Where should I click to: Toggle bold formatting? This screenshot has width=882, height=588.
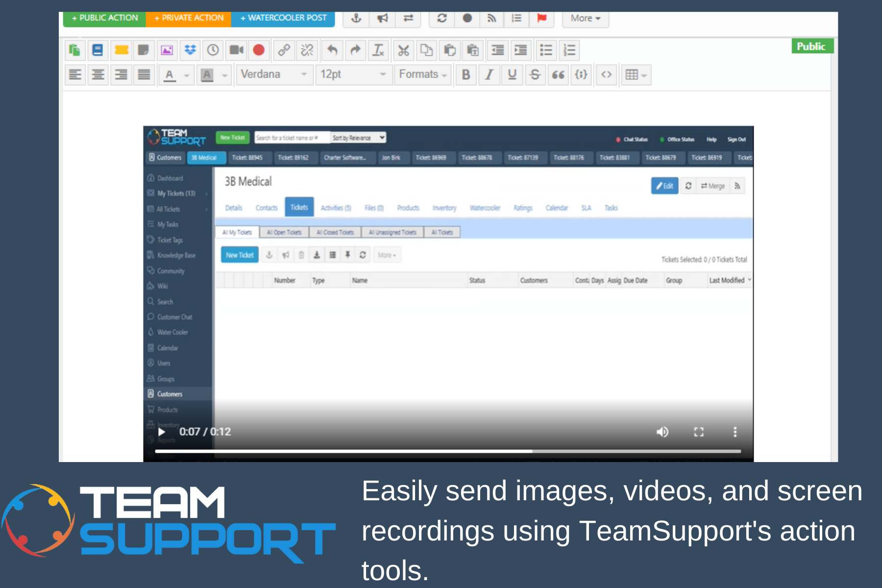point(466,74)
